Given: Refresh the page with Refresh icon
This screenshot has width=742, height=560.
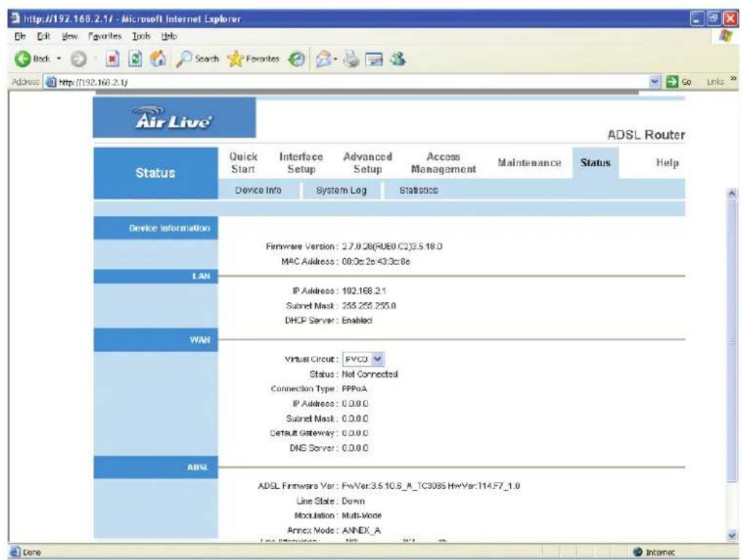Looking at the screenshot, I should coord(136,59).
